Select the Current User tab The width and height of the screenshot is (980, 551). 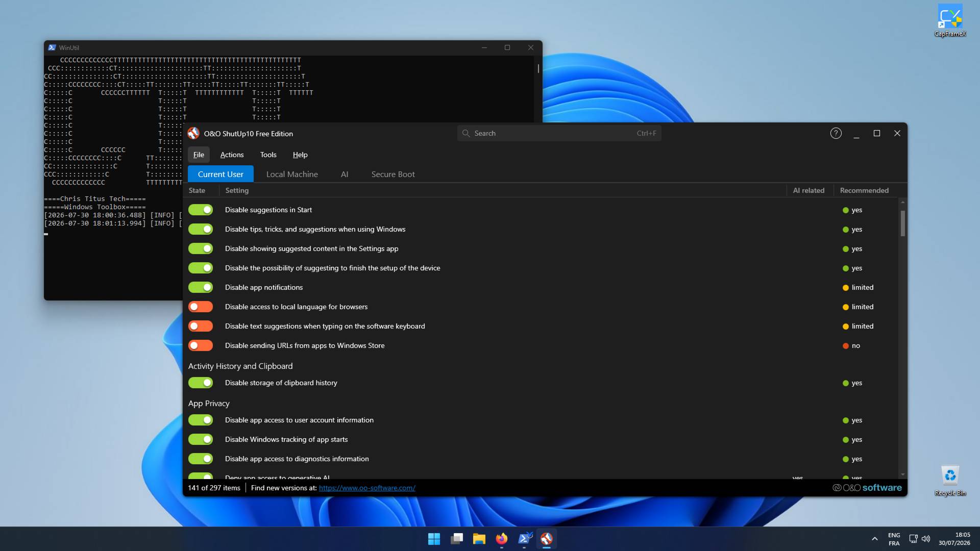220,174
